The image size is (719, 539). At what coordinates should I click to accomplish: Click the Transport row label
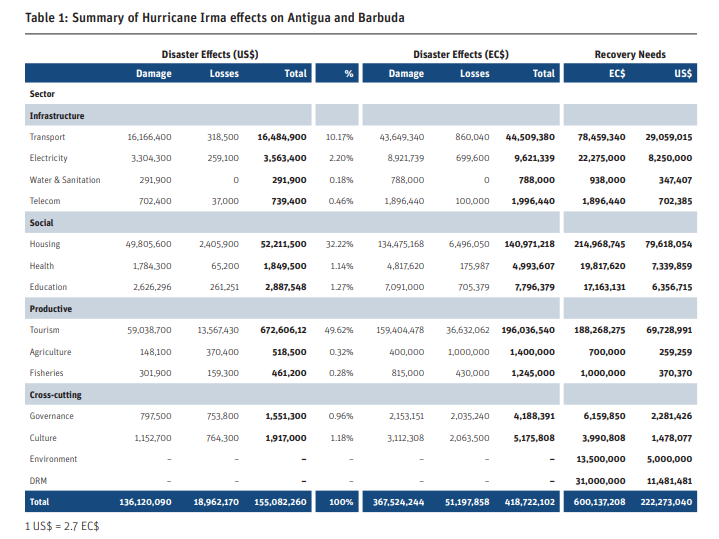pyautogui.click(x=47, y=137)
